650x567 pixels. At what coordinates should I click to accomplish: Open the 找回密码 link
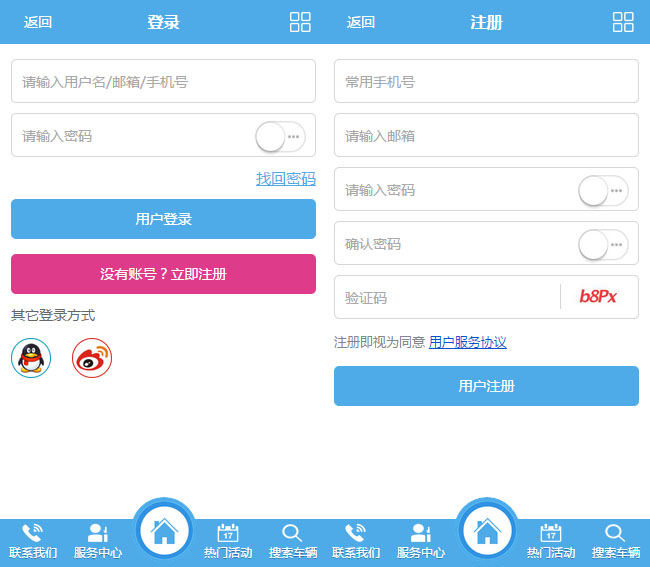point(285,179)
